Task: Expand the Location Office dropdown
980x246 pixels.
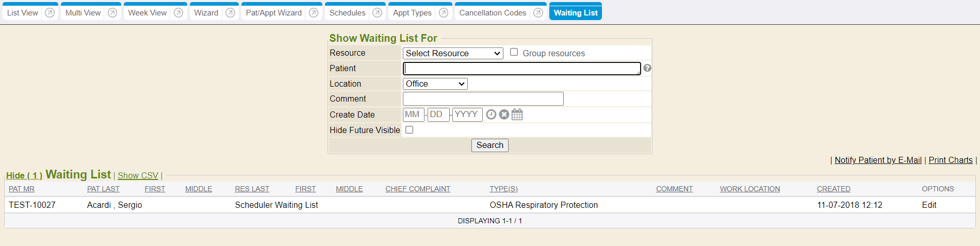Action: (x=435, y=84)
